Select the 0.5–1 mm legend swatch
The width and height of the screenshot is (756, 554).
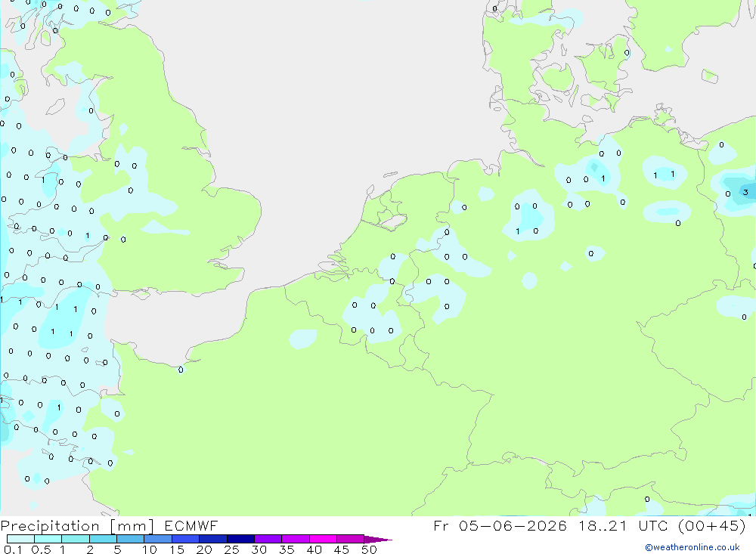coord(48,539)
